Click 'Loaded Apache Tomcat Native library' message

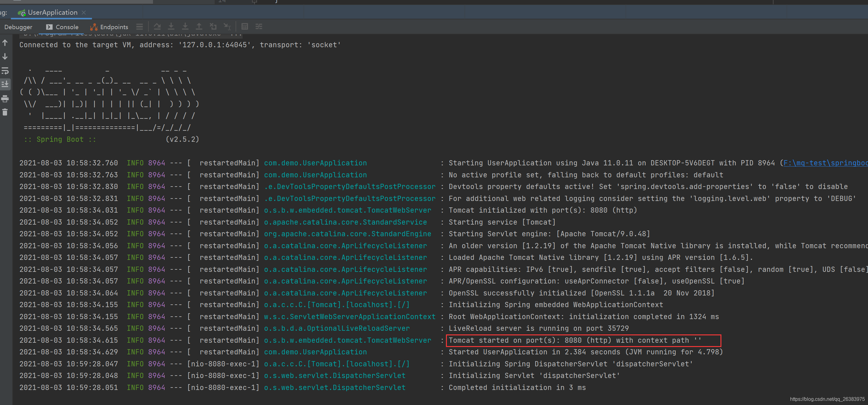601,257
